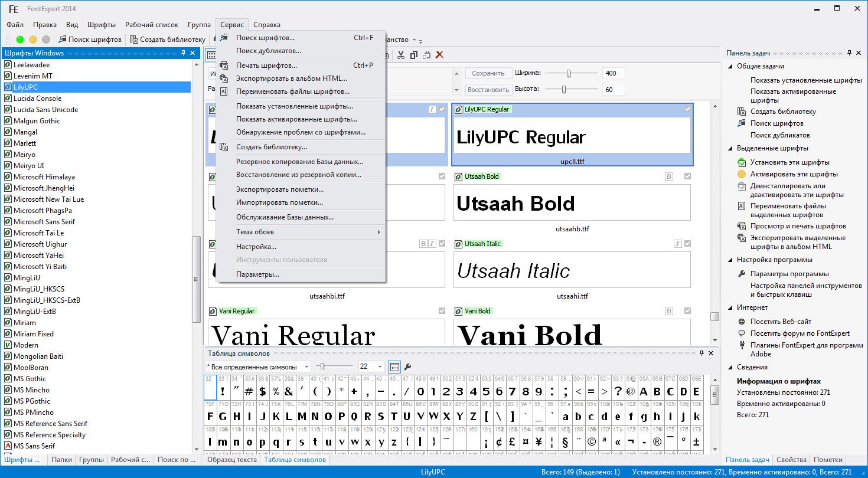
Task: Collapse the Выделенные шрифты section
Action: (730, 148)
